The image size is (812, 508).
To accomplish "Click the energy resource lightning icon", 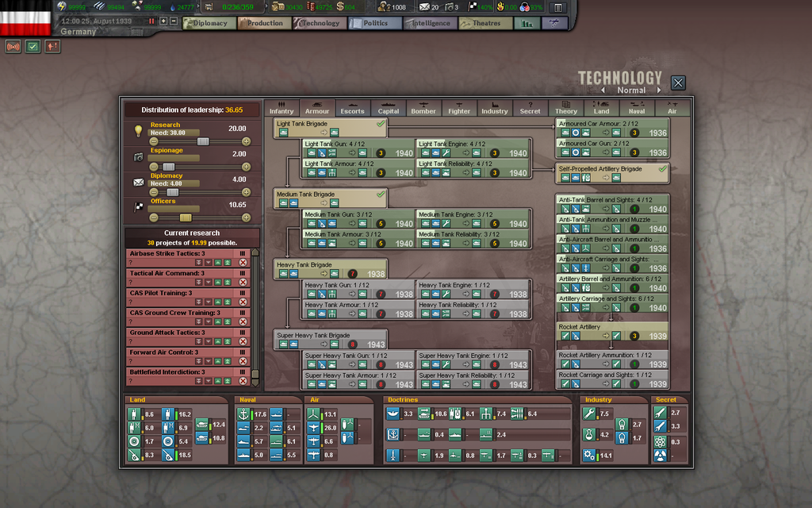I will tap(62, 6).
